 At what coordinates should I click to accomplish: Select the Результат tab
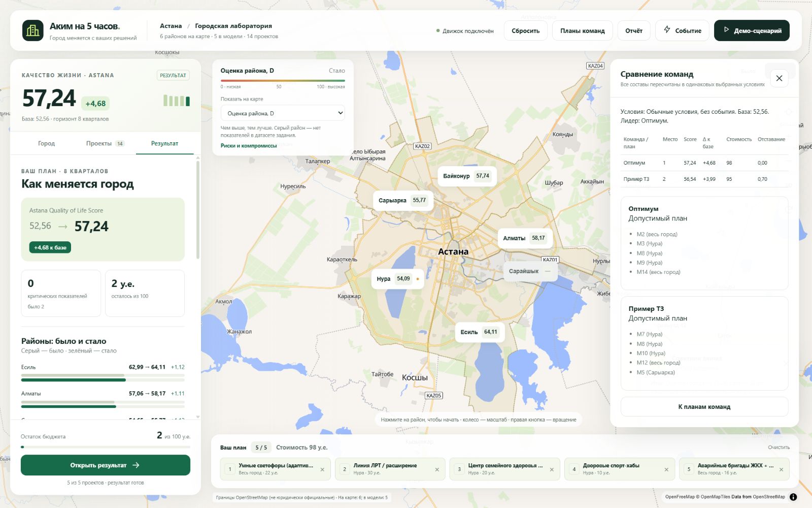pyautogui.click(x=164, y=143)
